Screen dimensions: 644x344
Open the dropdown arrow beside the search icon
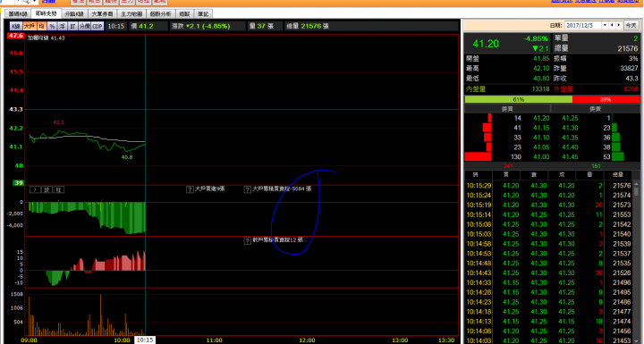35,2
